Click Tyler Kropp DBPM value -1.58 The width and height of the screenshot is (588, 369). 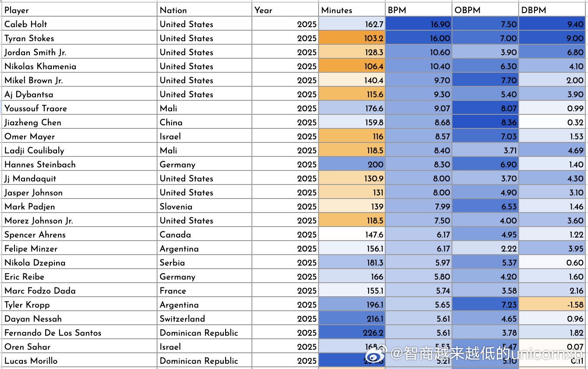coord(552,305)
